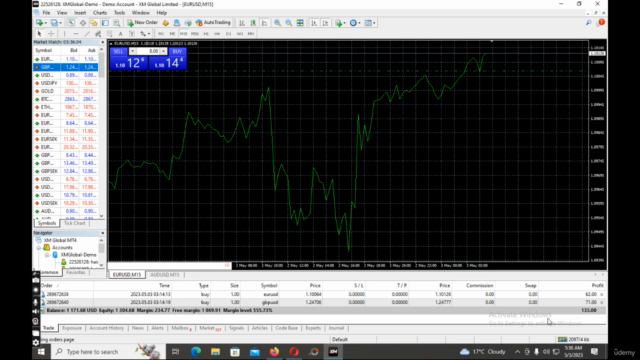Image resolution: width=640 pixels, height=360 pixels.
Task: Switch chart to H1 timeframe
Action: click(206, 34)
